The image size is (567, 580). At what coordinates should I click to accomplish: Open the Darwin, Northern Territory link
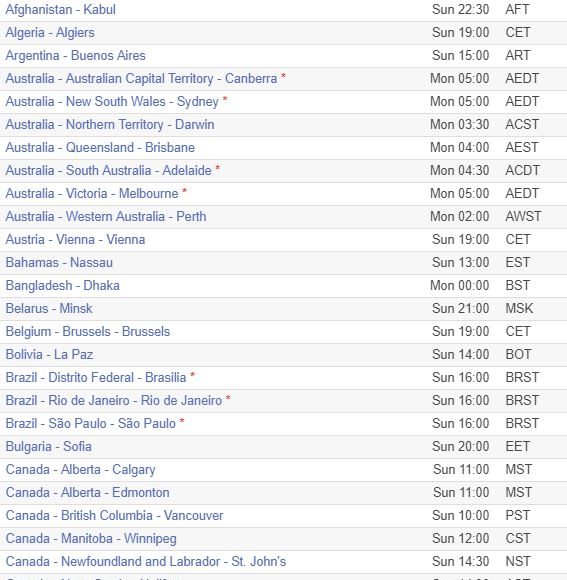[110, 124]
